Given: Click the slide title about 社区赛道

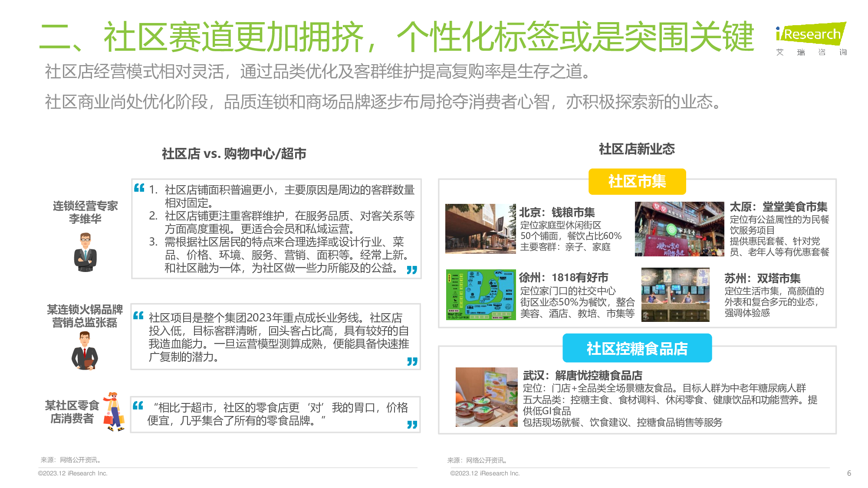Looking at the screenshot, I should 396,37.
